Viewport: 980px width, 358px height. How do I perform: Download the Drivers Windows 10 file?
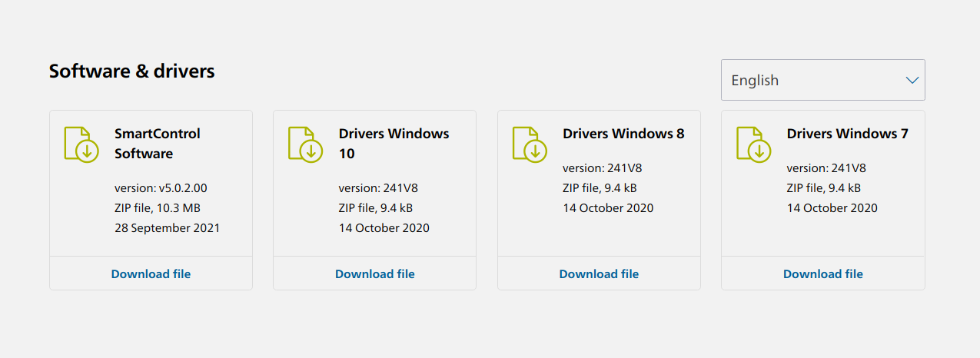pyautogui.click(x=375, y=273)
